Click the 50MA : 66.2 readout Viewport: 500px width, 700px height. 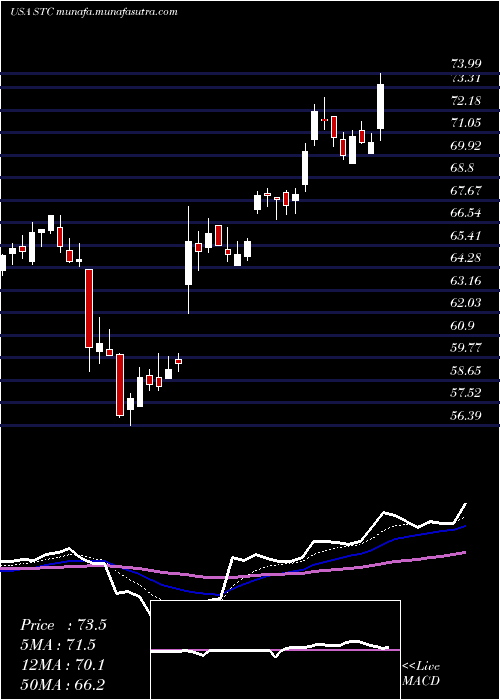[62, 685]
